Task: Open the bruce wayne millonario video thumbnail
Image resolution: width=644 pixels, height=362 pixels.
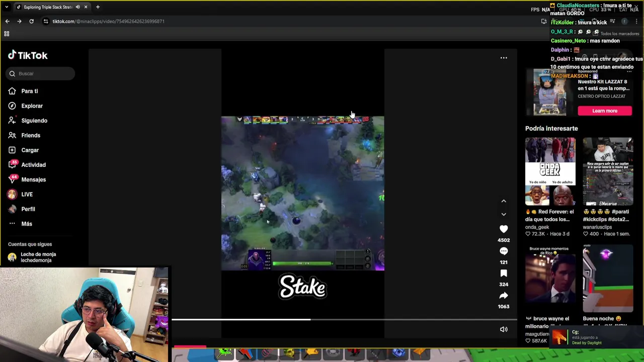Action: 550,279
